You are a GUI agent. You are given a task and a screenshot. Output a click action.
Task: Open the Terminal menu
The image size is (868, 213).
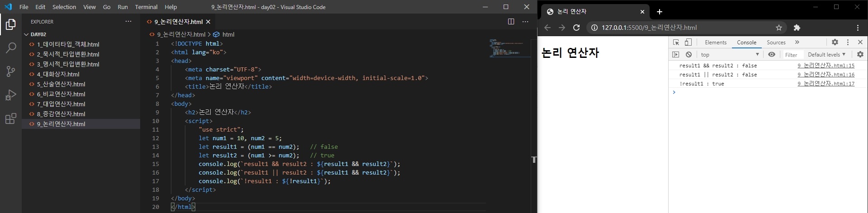click(146, 7)
